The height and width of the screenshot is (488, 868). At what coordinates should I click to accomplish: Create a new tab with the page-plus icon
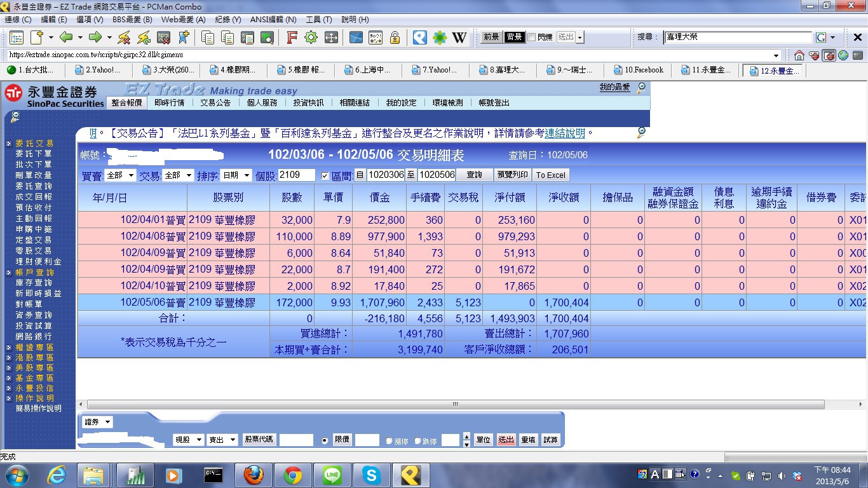[37, 37]
